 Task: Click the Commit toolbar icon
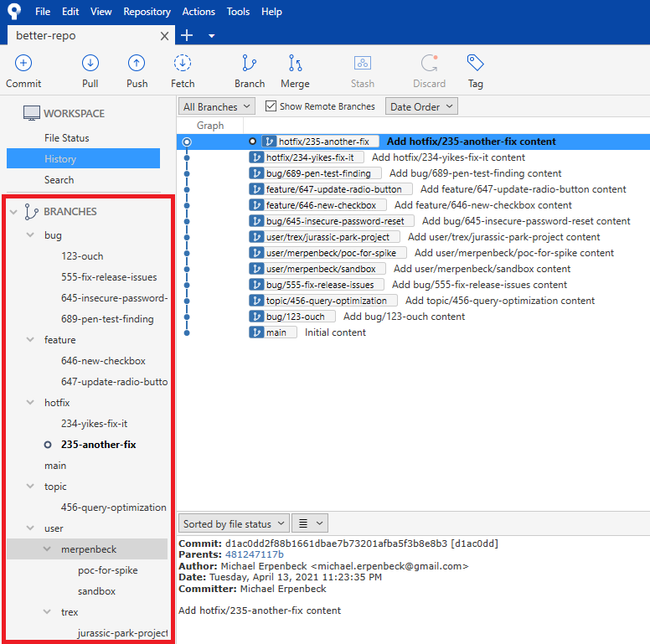(23, 64)
